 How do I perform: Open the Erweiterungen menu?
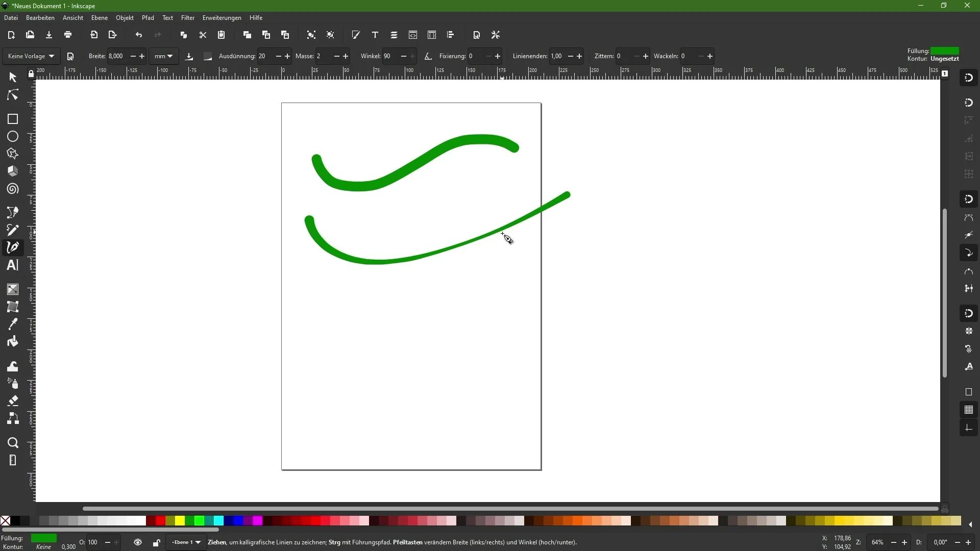(222, 18)
